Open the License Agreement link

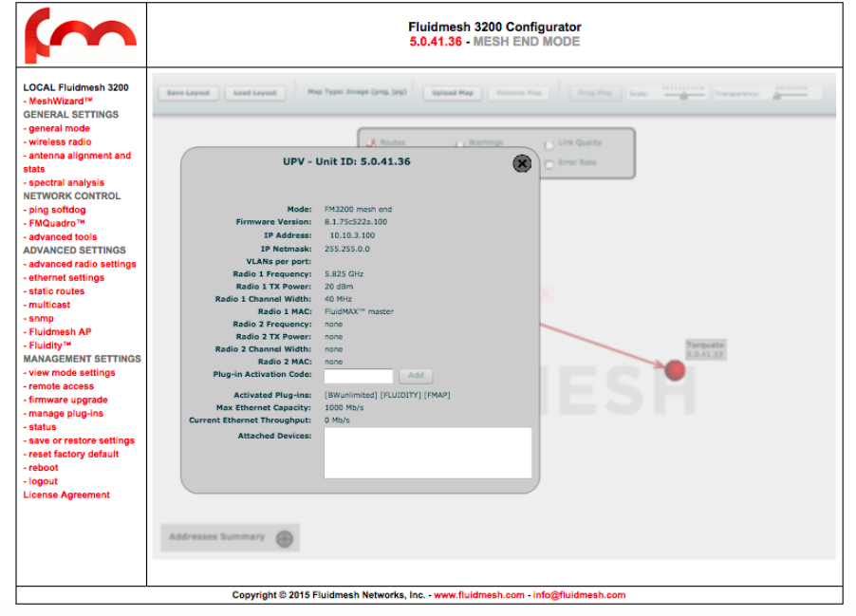(x=66, y=495)
